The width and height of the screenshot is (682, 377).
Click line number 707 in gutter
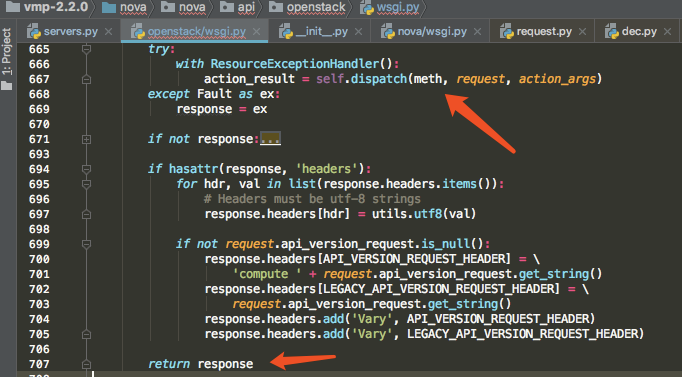coord(39,364)
